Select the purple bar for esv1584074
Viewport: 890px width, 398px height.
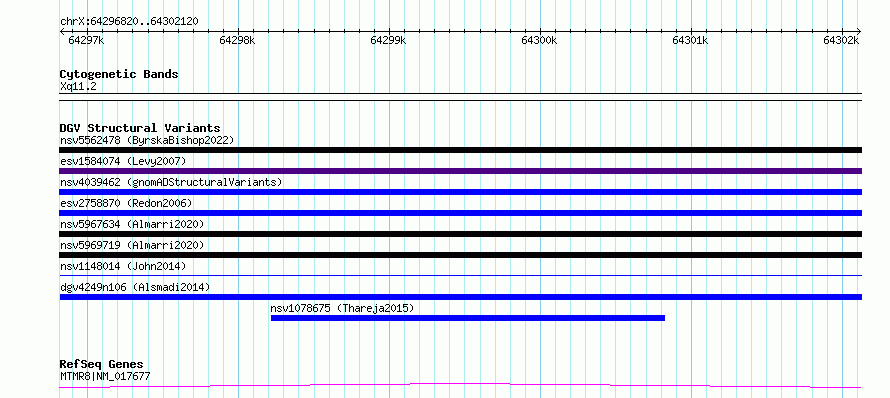(460, 171)
